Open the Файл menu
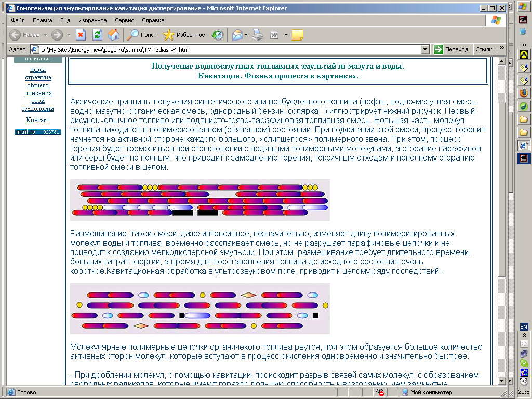The image size is (532, 399). tap(18, 20)
